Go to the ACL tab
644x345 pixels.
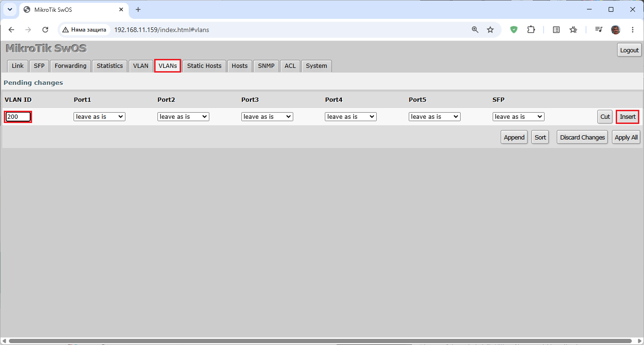pos(290,66)
